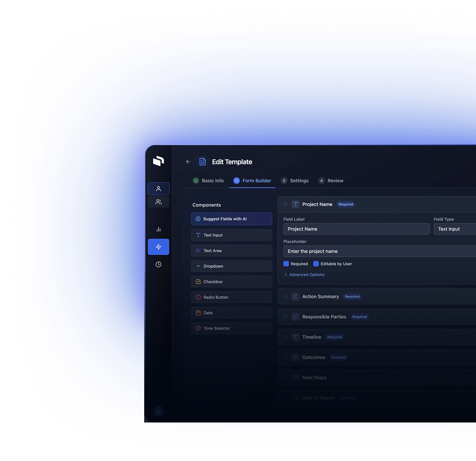Select the lightning bolt sidebar icon

tap(159, 247)
